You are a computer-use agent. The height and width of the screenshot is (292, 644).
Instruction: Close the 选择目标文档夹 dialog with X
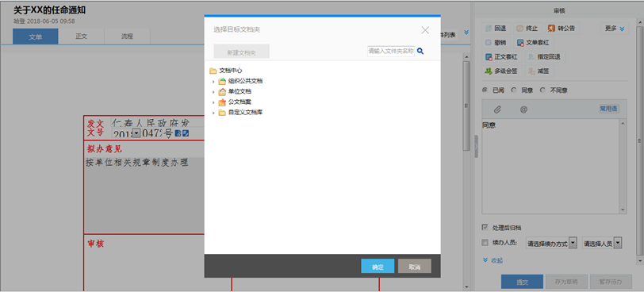(425, 30)
